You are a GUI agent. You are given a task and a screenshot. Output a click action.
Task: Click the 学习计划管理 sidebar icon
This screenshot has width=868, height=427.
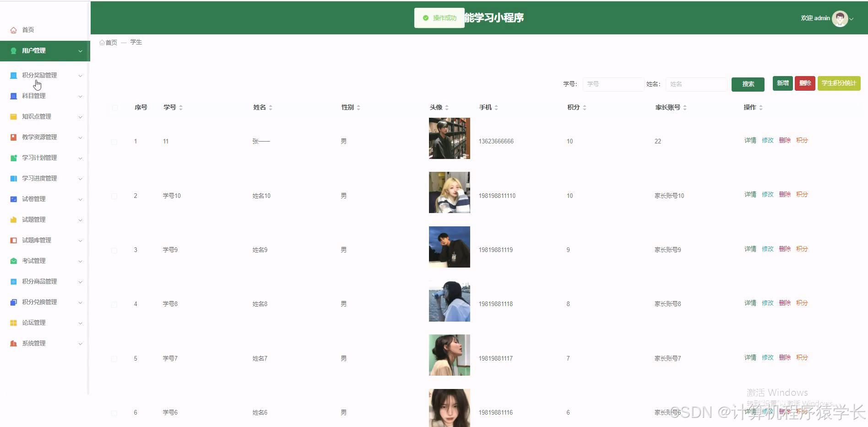point(14,158)
